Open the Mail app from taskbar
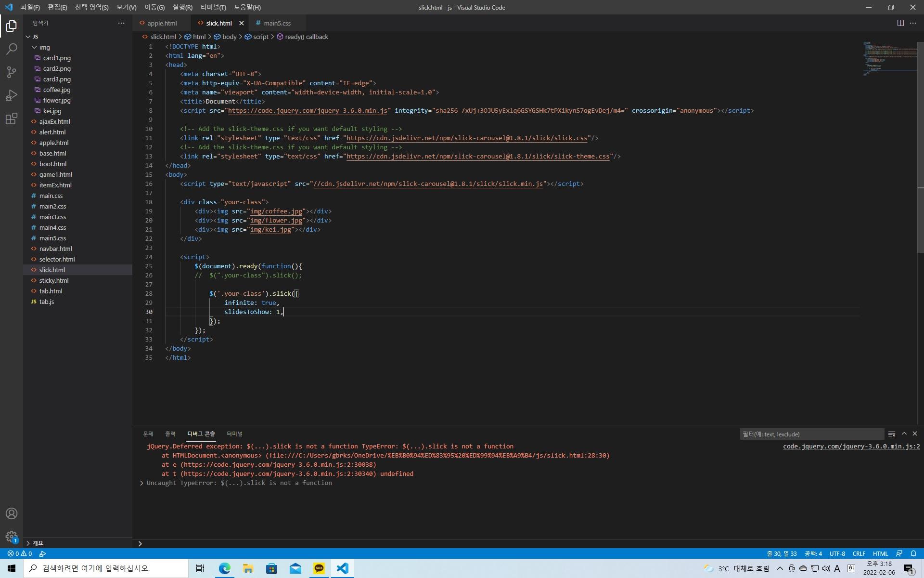924x578 pixels. pyautogui.click(x=295, y=568)
